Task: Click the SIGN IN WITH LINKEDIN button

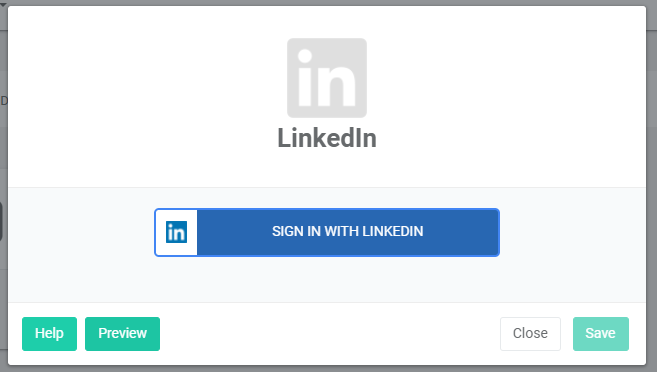Action: click(327, 232)
